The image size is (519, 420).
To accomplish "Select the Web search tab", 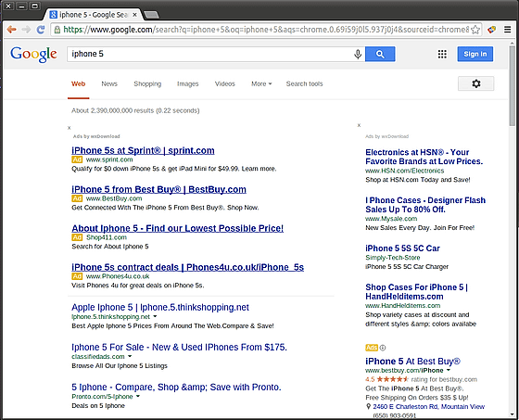I will (79, 83).
